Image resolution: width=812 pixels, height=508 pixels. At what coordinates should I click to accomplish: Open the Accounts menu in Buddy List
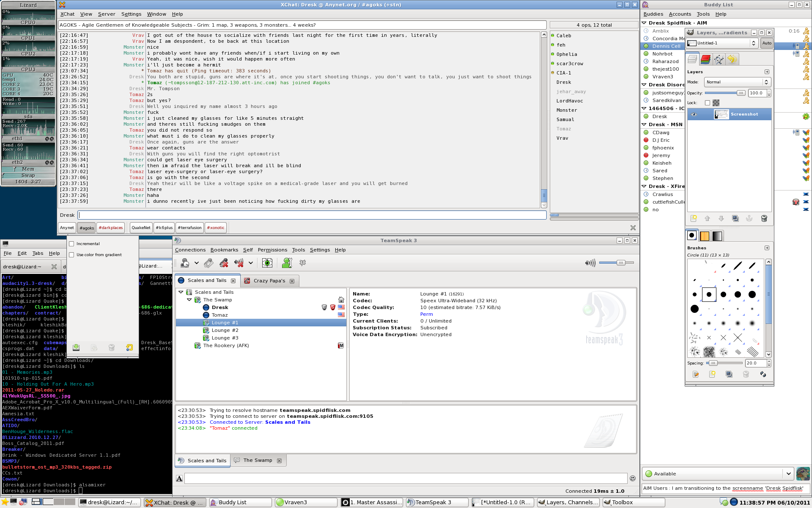(680, 14)
